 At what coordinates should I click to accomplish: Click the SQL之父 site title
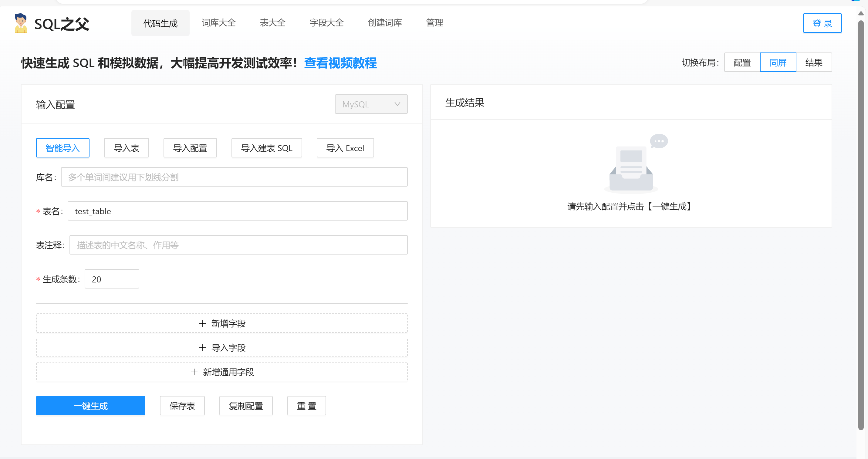click(62, 24)
